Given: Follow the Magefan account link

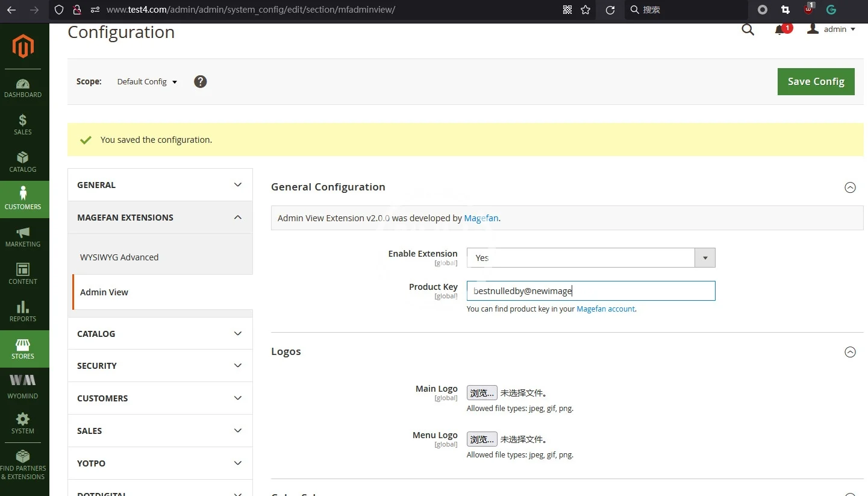Looking at the screenshot, I should pos(605,309).
